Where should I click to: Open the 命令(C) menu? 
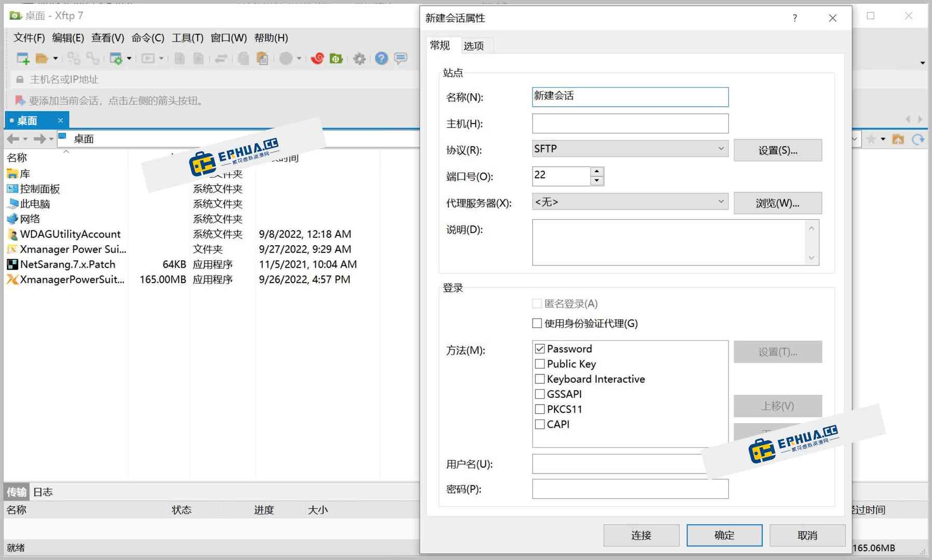point(148,38)
